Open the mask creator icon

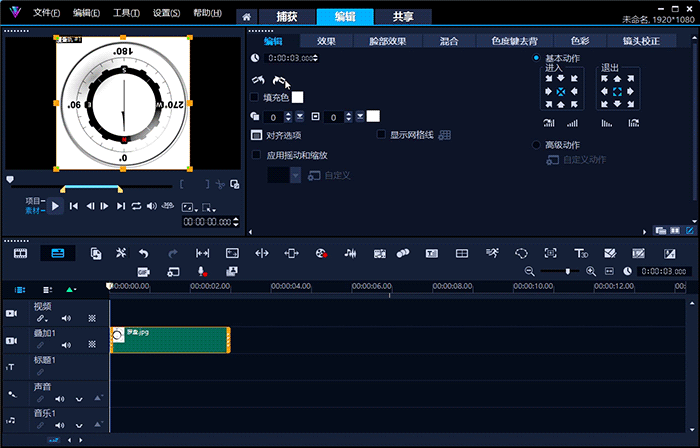(521, 253)
